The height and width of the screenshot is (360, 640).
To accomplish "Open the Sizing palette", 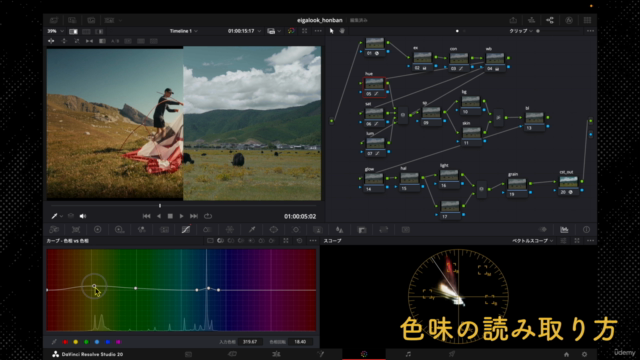I will 384,230.
